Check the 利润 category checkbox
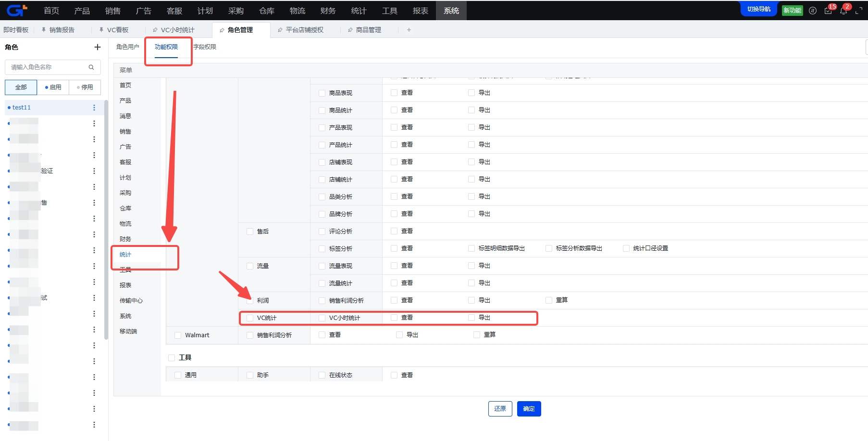The height and width of the screenshot is (441, 868). [250, 301]
